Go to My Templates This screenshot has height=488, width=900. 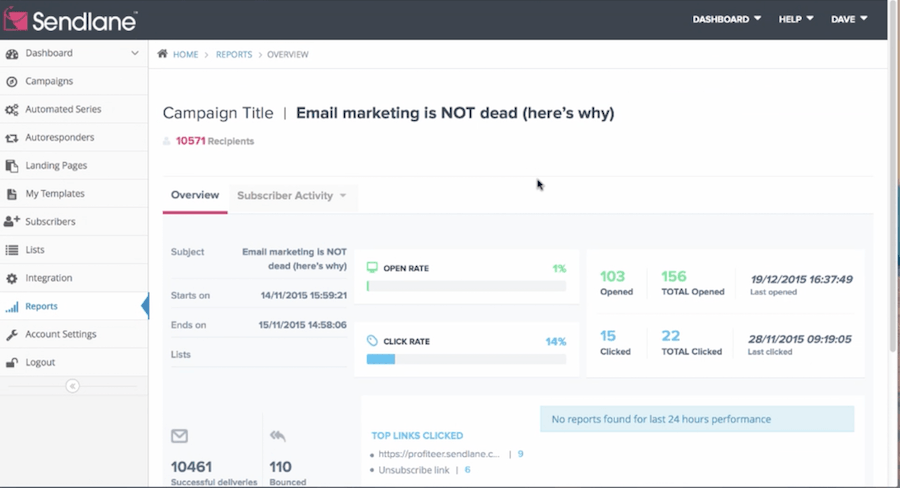click(x=74, y=193)
